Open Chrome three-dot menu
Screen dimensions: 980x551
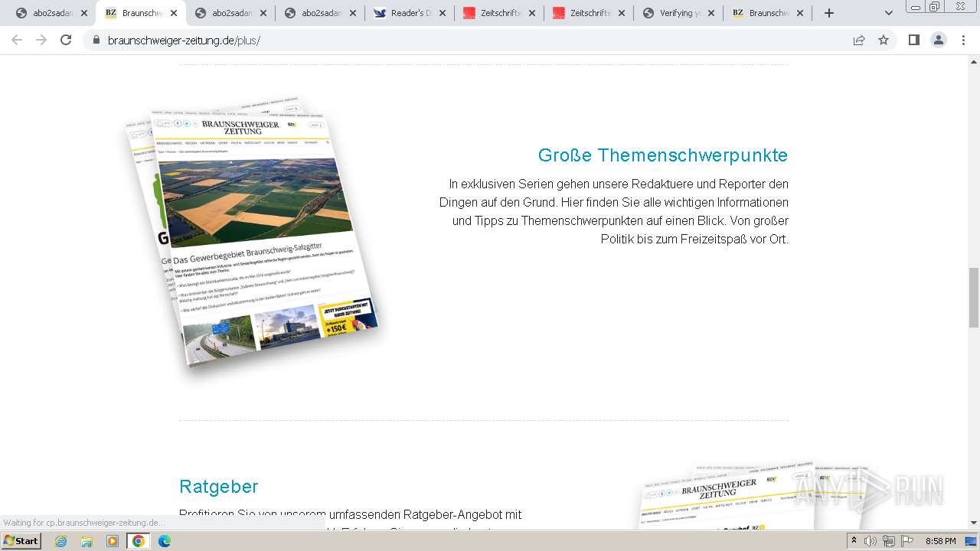tap(964, 41)
